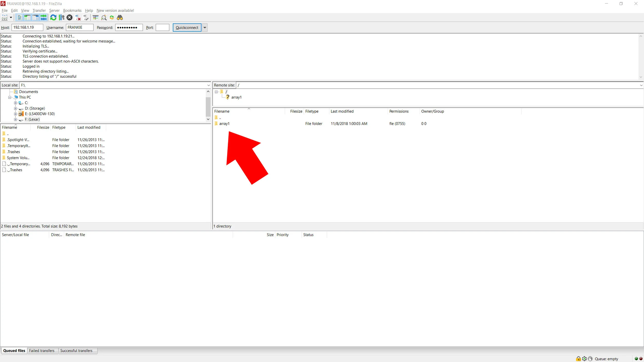This screenshot has height=362, width=644.
Task: Toggle the local directory tree display
Action: point(27,18)
